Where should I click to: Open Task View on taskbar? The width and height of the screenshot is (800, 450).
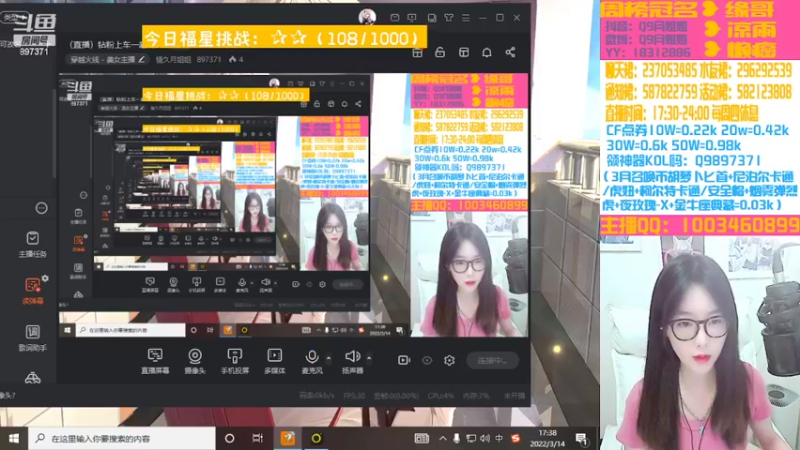(258, 438)
